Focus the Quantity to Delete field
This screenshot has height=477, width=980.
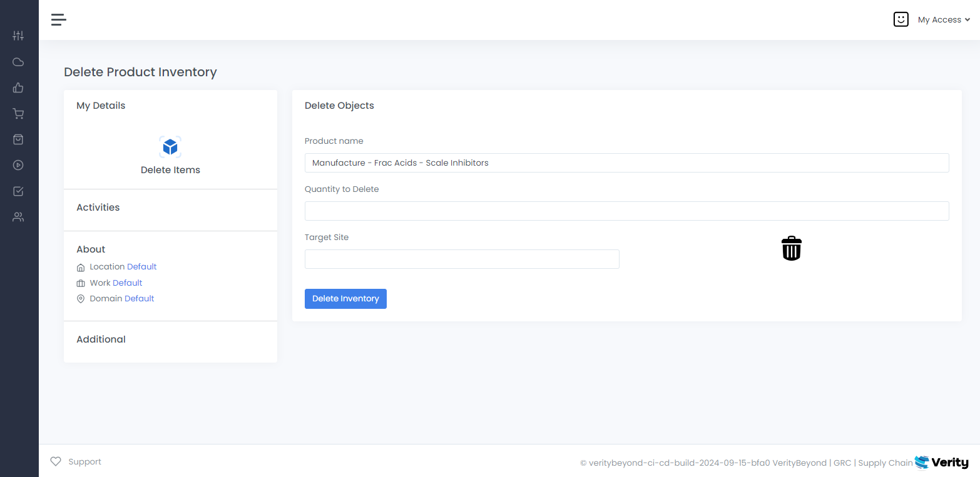pos(626,211)
